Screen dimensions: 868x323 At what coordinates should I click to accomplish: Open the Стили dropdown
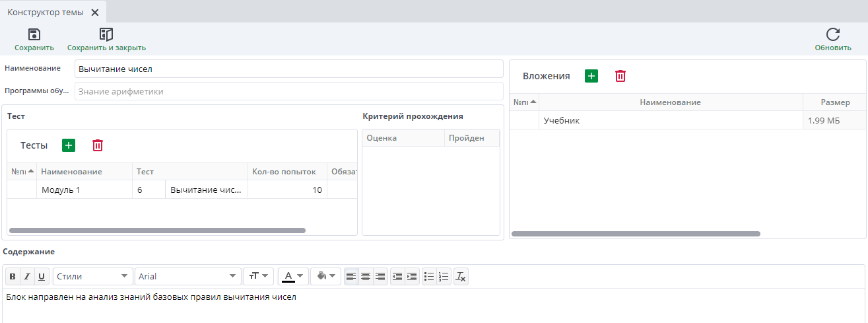tap(92, 277)
